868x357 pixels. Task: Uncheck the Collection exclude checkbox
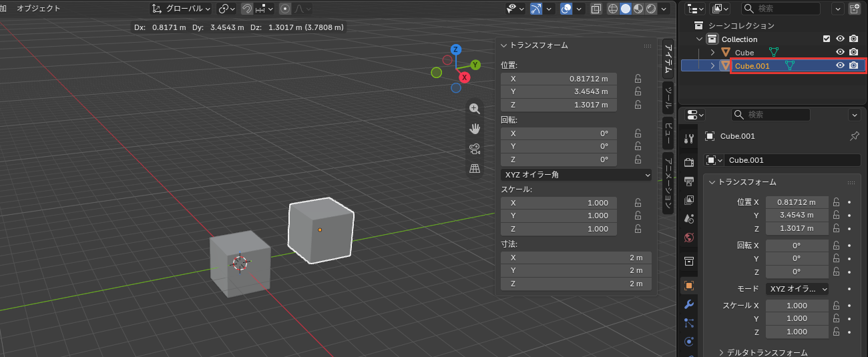coord(827,39)
